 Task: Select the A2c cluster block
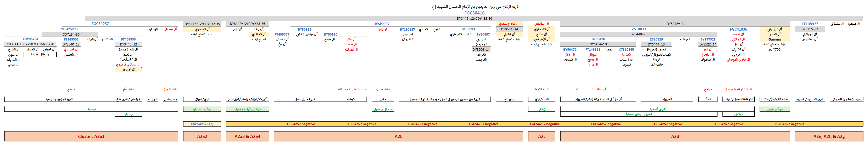pyautogui.click(x=541, y=136)
